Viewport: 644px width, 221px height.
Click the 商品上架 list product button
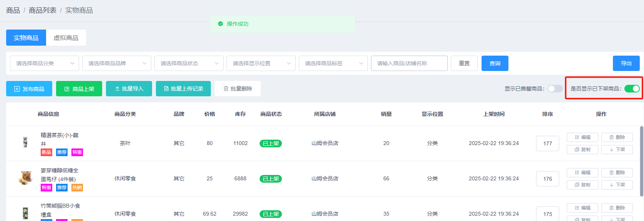coord(79,89)
